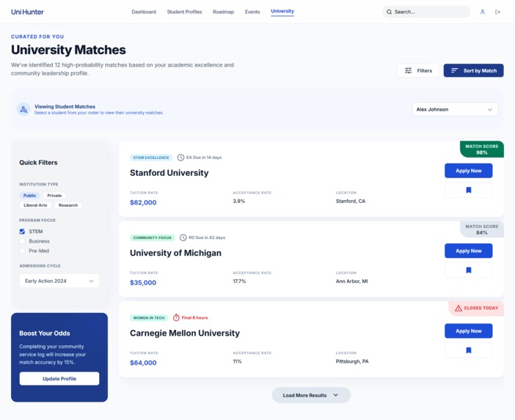Viewport: 515px width, 420px height.
Task: Toggle the Liberal Arts institution chip
Action: click(35, 205)
